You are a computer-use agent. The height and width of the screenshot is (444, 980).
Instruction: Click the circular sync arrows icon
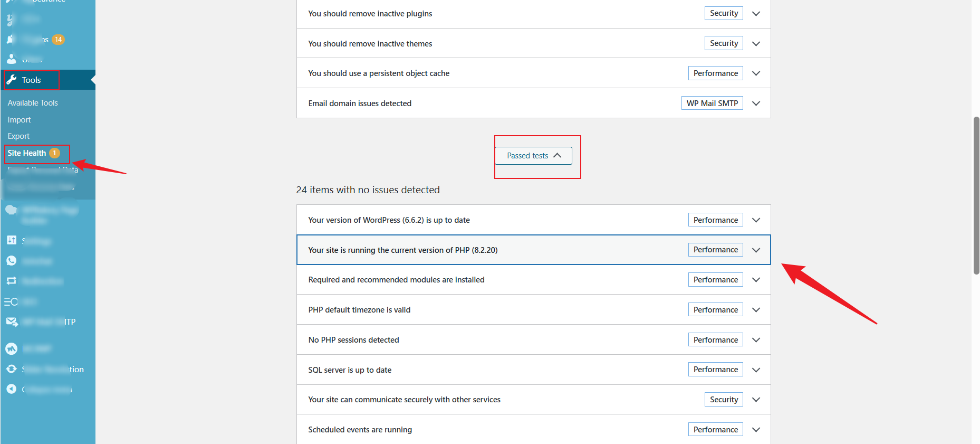click(x=11, y=369)
